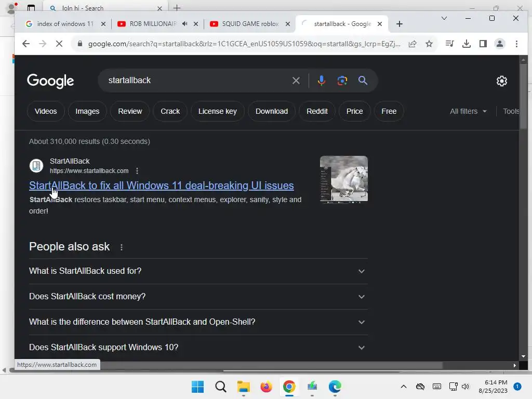Click the startallback.com URL under result
Viewport: 532px width, 399px height.
pyautogui.click(x=89, y=170)
